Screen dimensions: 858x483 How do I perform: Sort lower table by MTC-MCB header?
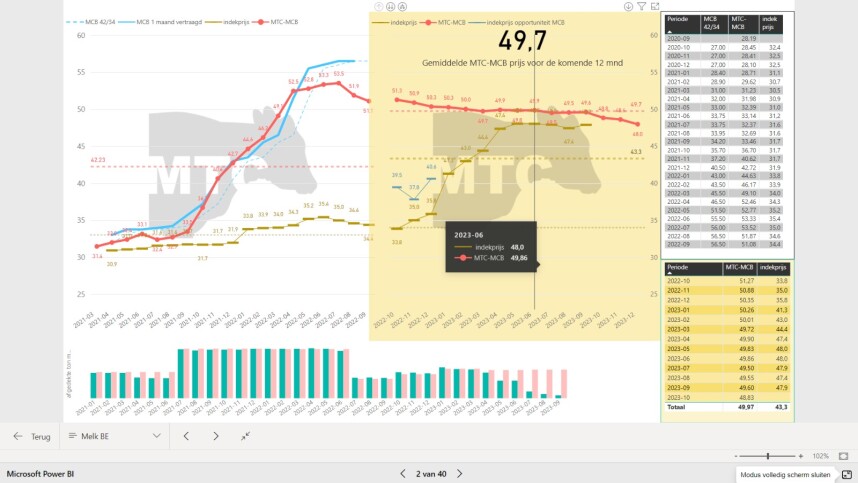[x=739, y=267]
